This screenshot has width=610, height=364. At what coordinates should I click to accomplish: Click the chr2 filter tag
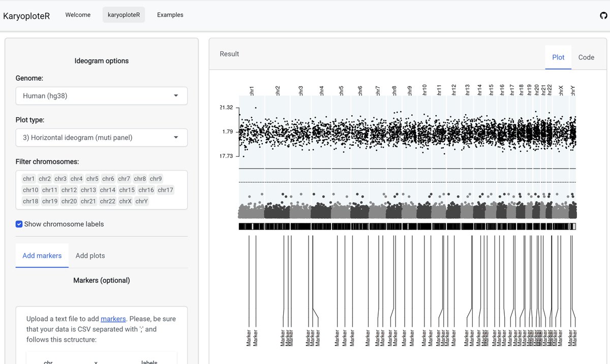click(x=45, y=179)
